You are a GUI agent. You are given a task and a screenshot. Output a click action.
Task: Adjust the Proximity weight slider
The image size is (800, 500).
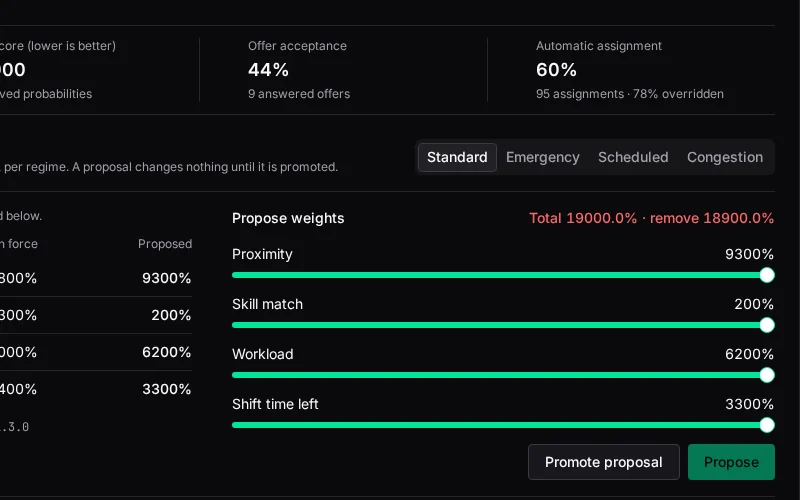503,275
